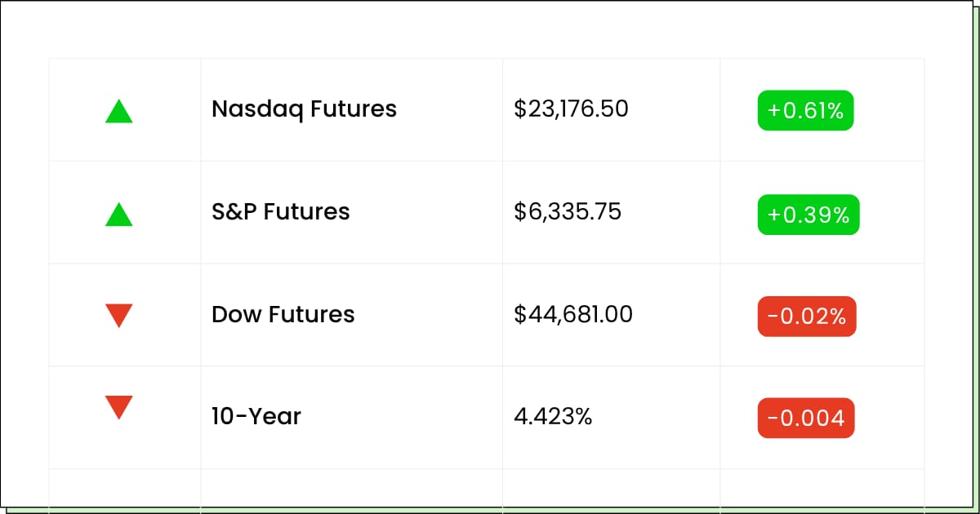Click the $6,335.75 S&P price
This screenshot has width=980, height=514.
click(x=568, y=212)
